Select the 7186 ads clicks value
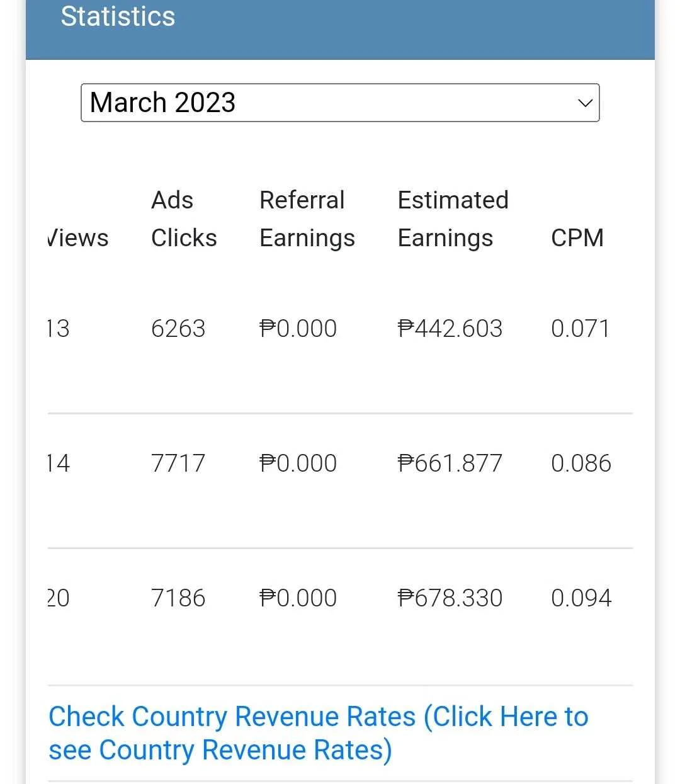Image resolution: width=680 pixels, height=784 pixels. pyautogui.click(x=178, y=598)
